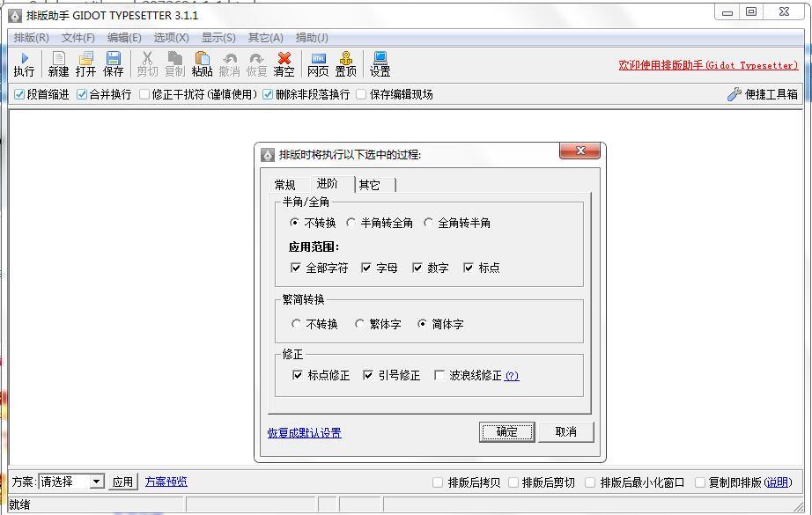Redo with the 恢复 icon

[x=256, y=64]
